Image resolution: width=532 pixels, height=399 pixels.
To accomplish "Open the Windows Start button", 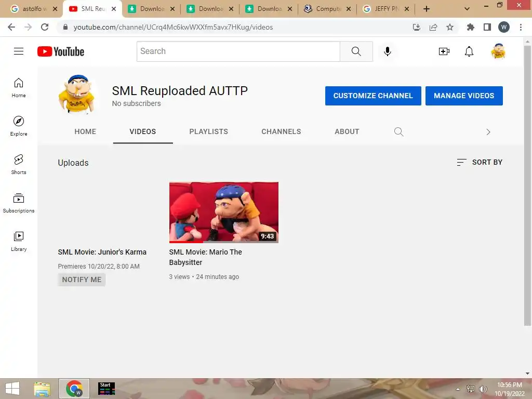I will coord(12,389).
